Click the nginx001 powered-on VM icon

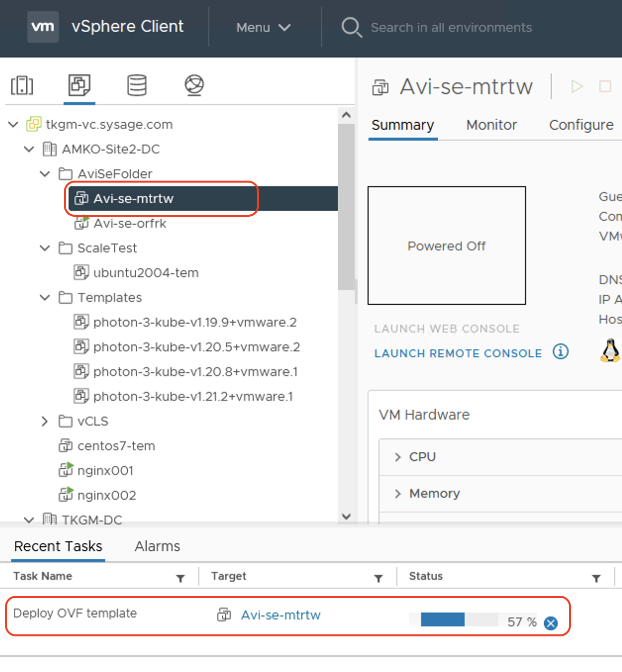tap(66, 470)
